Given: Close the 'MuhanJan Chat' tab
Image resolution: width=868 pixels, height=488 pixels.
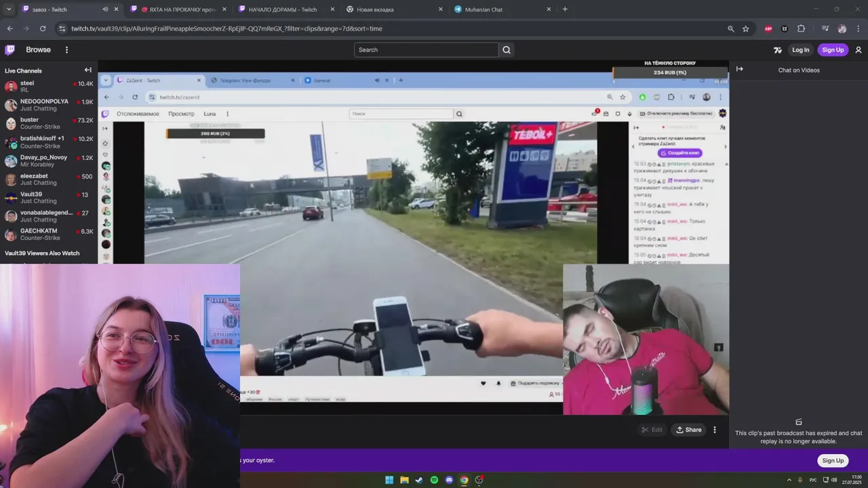Looking at the screenshot, I should [x=549, y=9].
